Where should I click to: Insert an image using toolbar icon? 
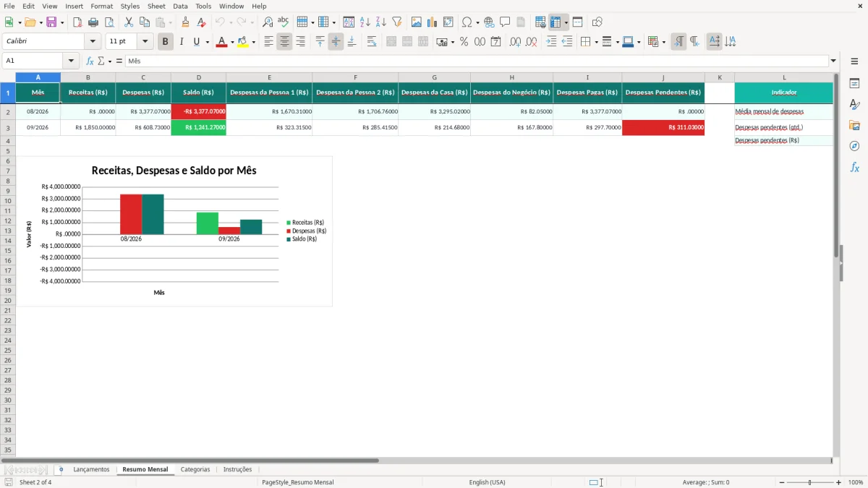(x=416, y=22)
